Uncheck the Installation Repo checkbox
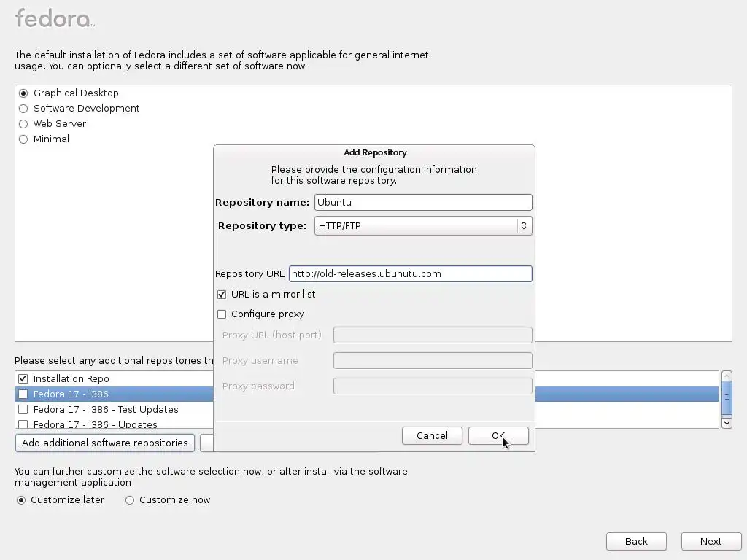Viewport: 747px width, 560px height. [x=23, y=378]
